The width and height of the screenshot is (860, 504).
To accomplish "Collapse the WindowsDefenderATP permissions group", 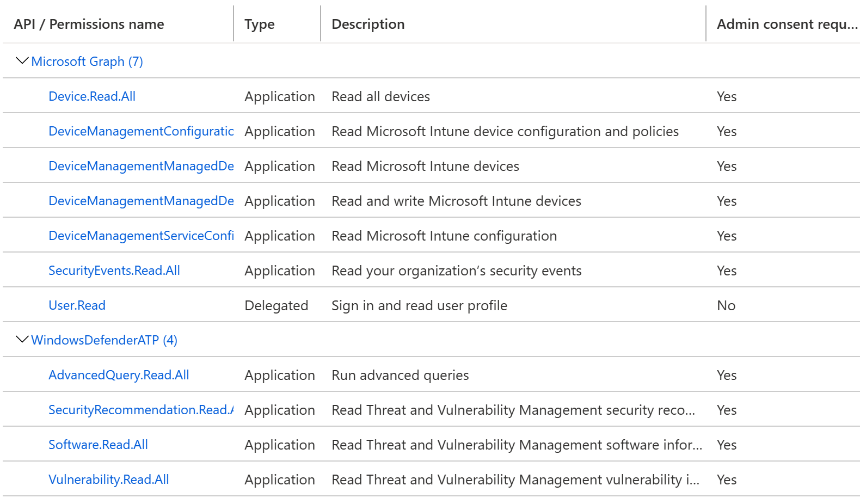I will 22,340.
